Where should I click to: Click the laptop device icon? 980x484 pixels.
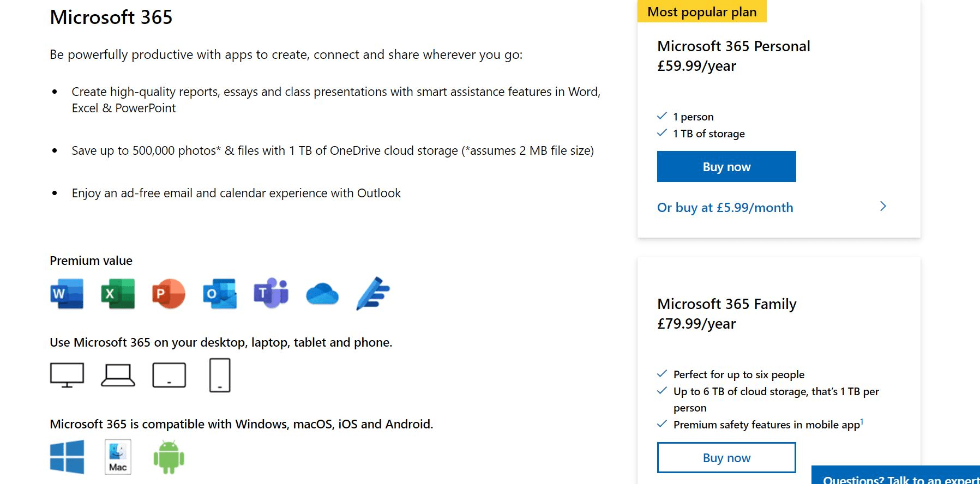[118, 375]
